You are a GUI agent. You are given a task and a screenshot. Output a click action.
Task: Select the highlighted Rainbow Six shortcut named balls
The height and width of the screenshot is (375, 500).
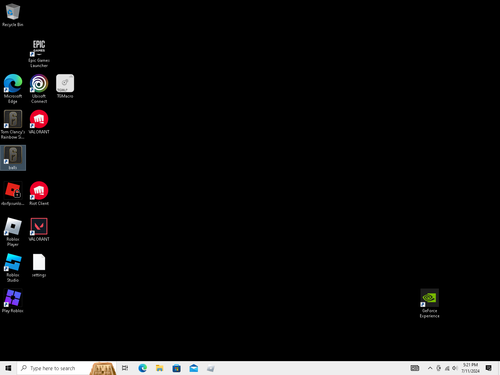point(13,158)
